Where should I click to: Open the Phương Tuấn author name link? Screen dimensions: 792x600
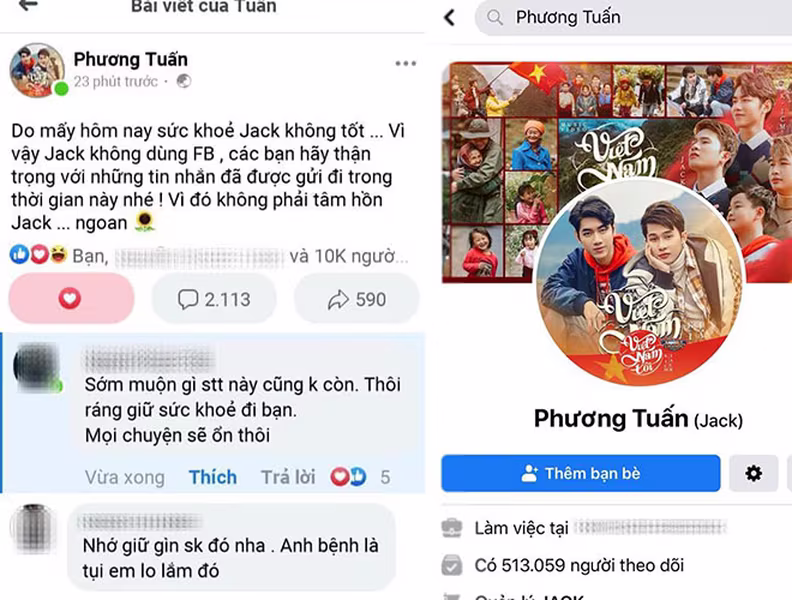131,59
